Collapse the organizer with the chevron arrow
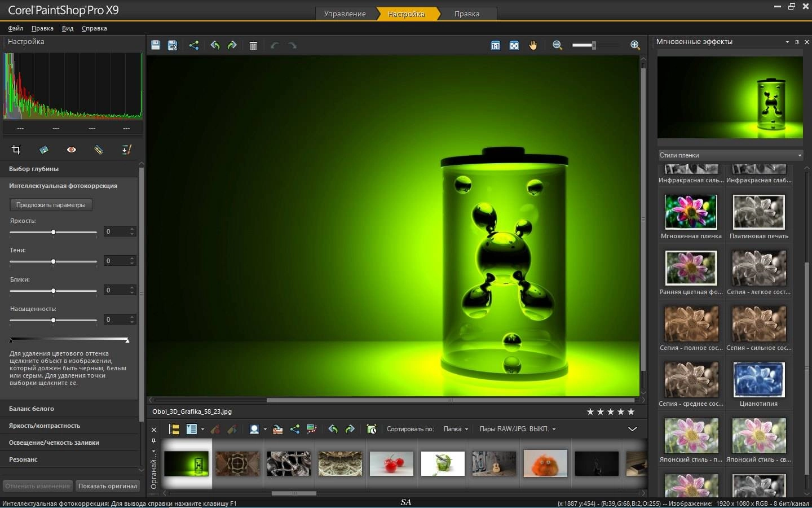This screenshot has width=812, height=508. tap(633, 429)
